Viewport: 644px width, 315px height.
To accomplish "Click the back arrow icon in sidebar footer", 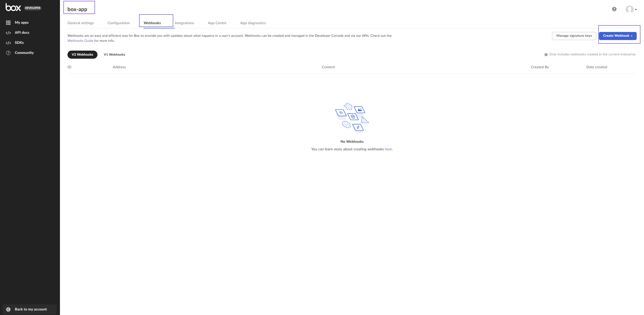I will (8, 309).
